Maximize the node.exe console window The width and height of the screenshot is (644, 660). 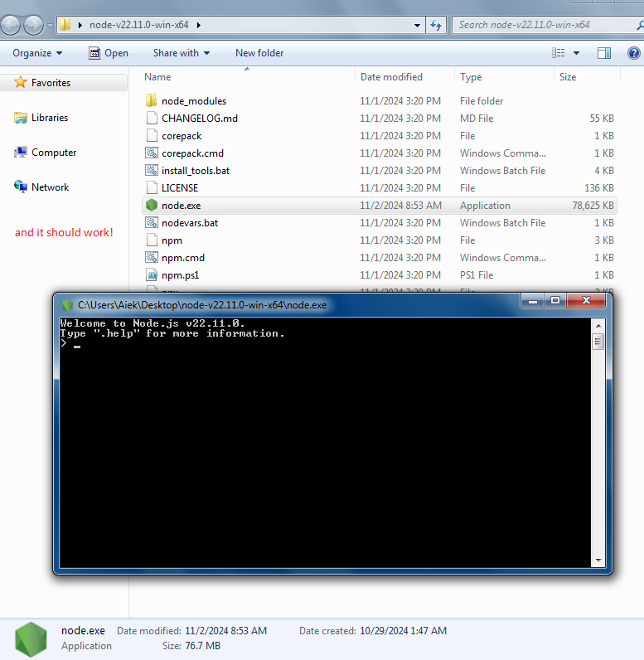click(x=555, y=300)
